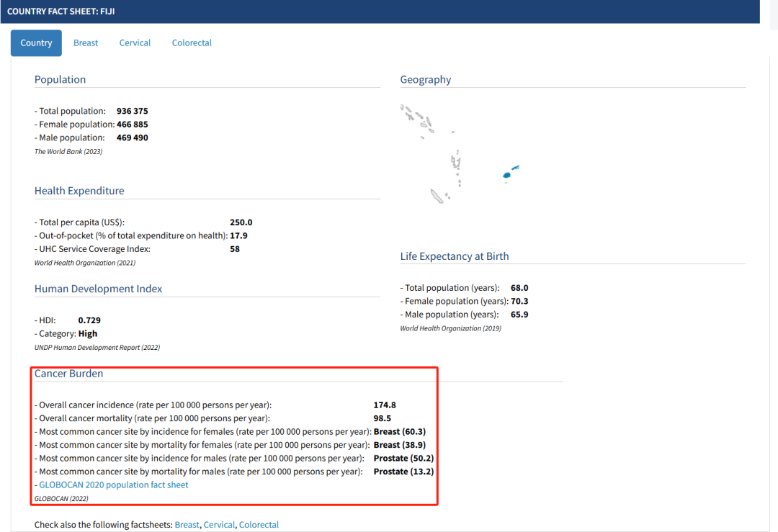Select male incidence value Prostate (50.2)
778x532 pixels.
coord(403,459)
